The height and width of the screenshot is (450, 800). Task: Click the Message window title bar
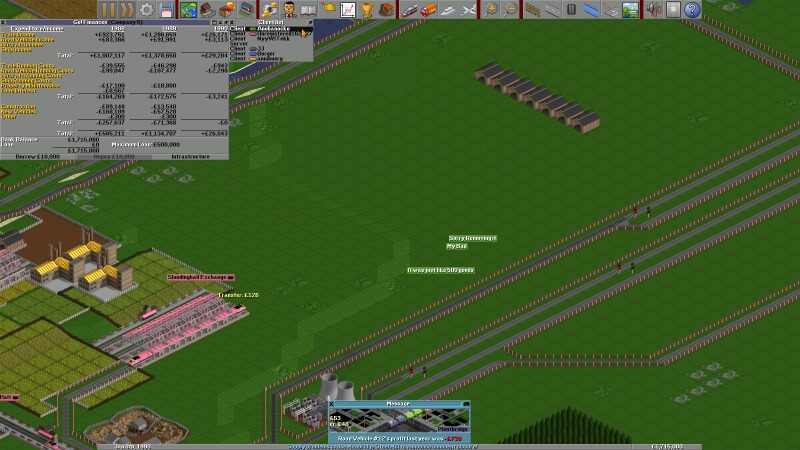pos(398,404)
